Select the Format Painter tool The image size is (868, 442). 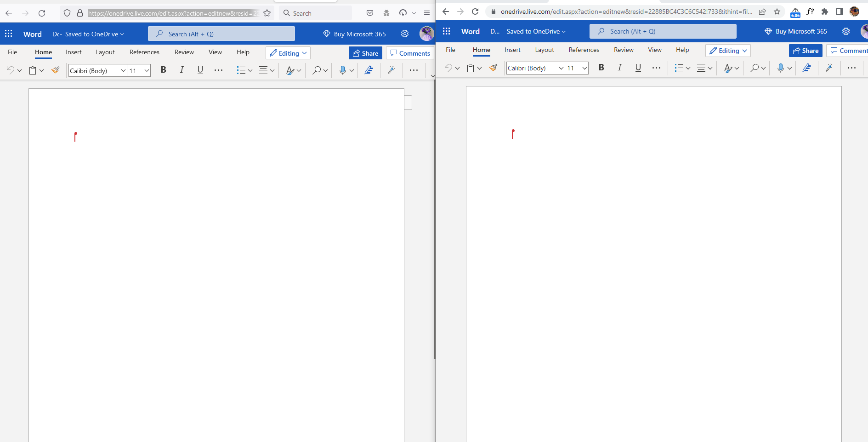55,70
